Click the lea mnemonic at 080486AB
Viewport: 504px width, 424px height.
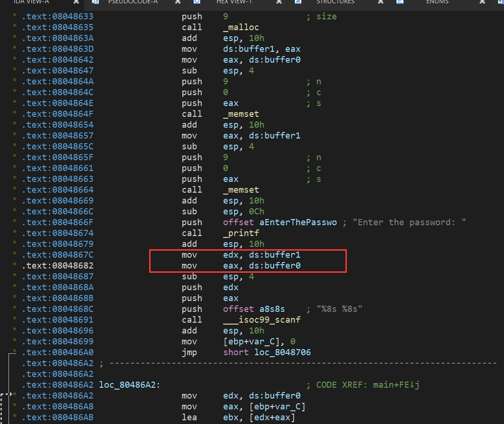click(189, 417)
